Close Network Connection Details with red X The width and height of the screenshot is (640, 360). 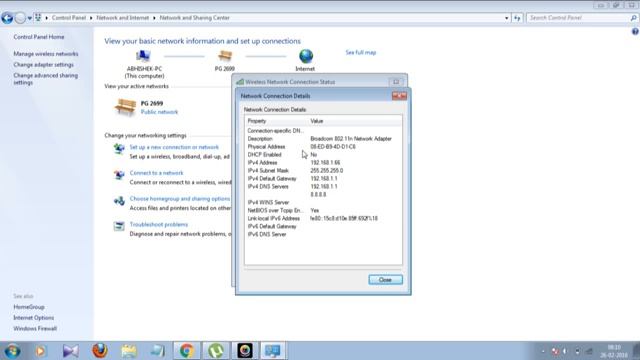tap(399, 96)
